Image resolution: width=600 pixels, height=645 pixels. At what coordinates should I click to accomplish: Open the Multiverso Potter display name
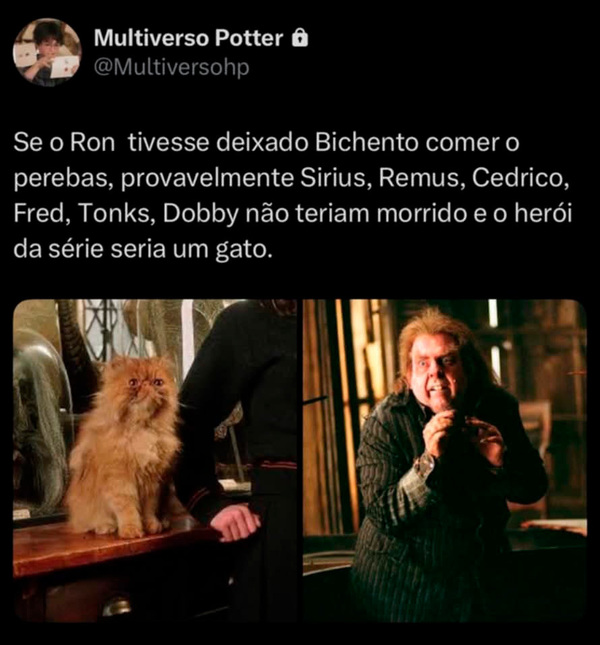pos(188,38)
